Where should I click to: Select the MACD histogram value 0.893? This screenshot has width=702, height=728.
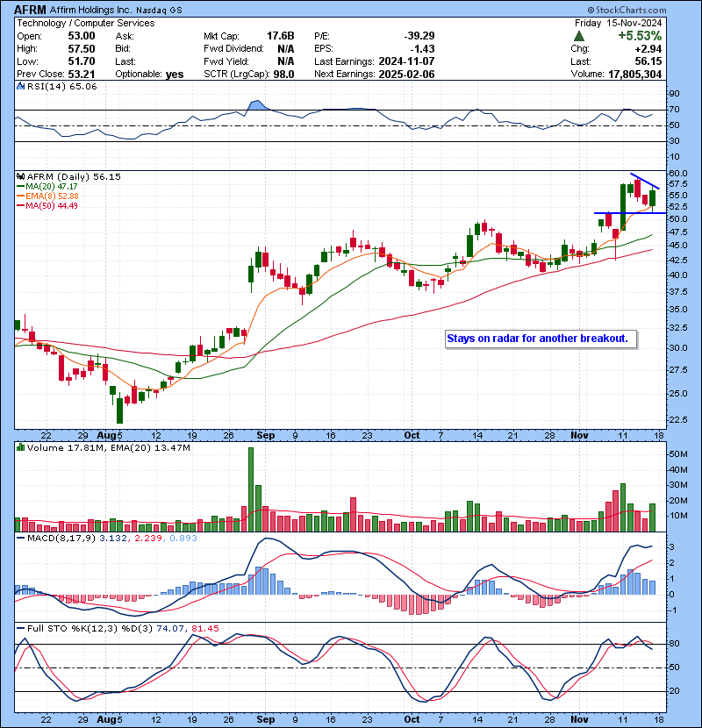(183, 539)
